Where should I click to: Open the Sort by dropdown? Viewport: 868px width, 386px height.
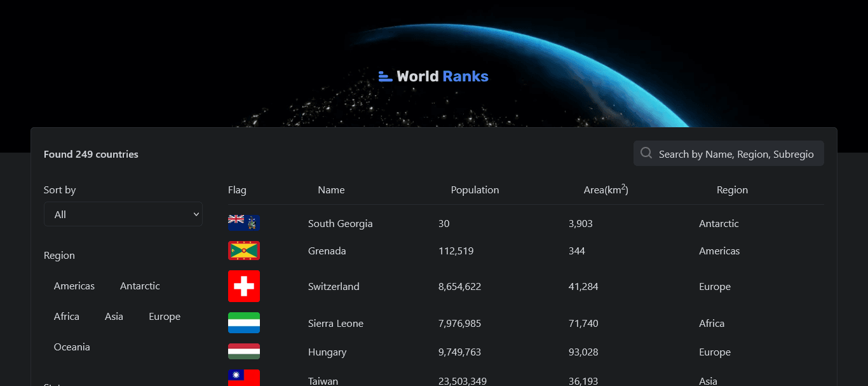click(123, 214)
